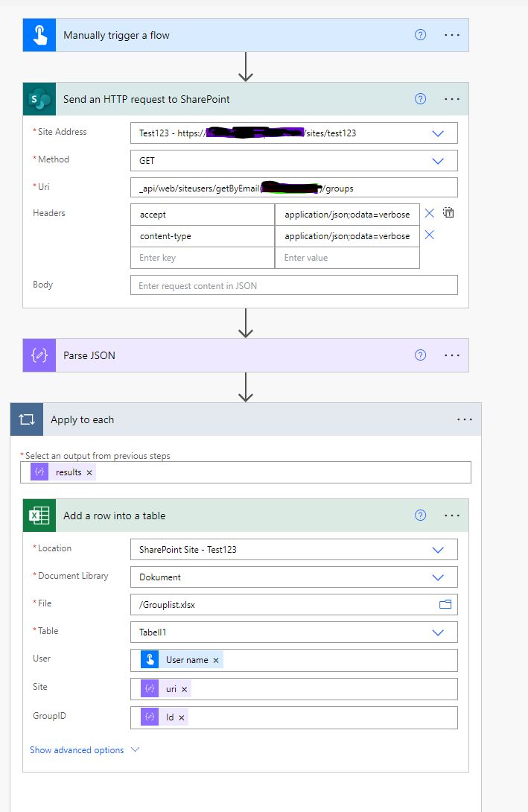The width and height of the screenshot is (528, 812).
Task: Click the Apply to each loop icon
Action: coord(27,419)
